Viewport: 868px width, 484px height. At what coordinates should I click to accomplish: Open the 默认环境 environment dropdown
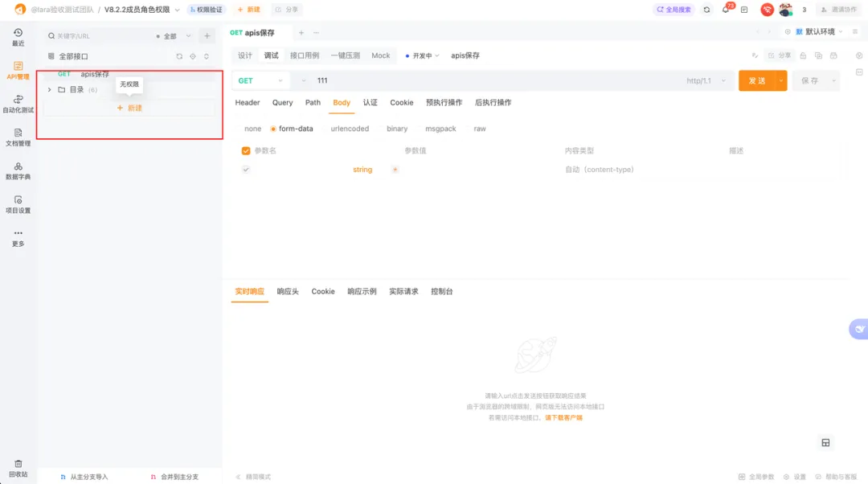click(x=819, y=31)
